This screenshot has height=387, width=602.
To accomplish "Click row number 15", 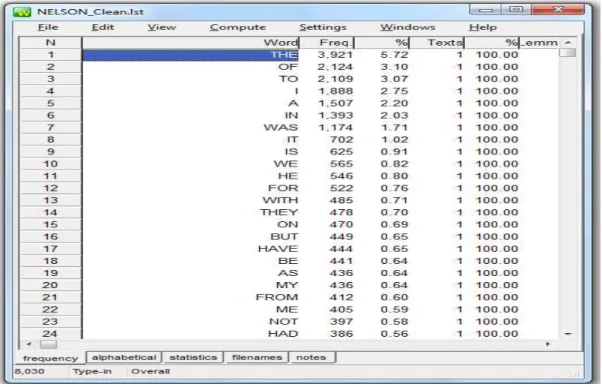I will (50, 225).
